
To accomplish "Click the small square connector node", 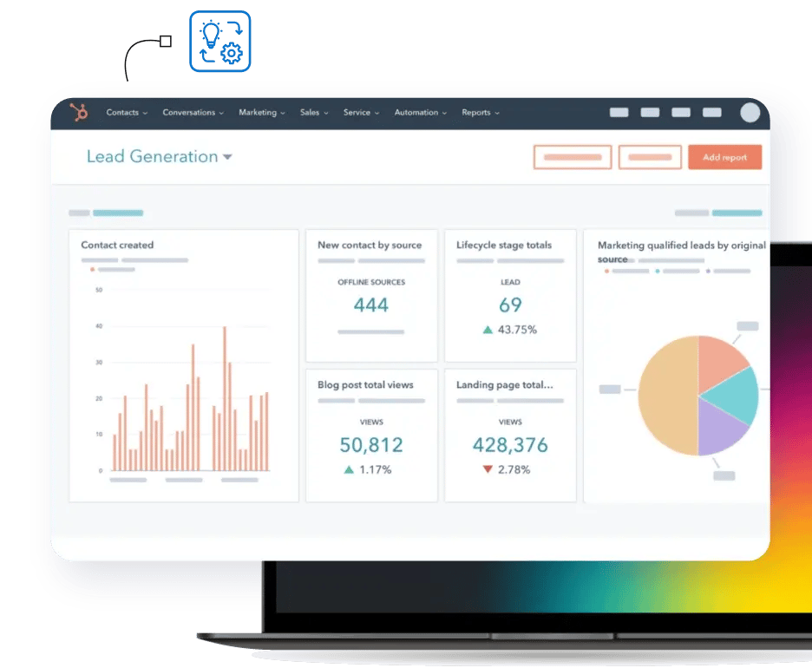I will pyautogui.click(x=166, y=41).
